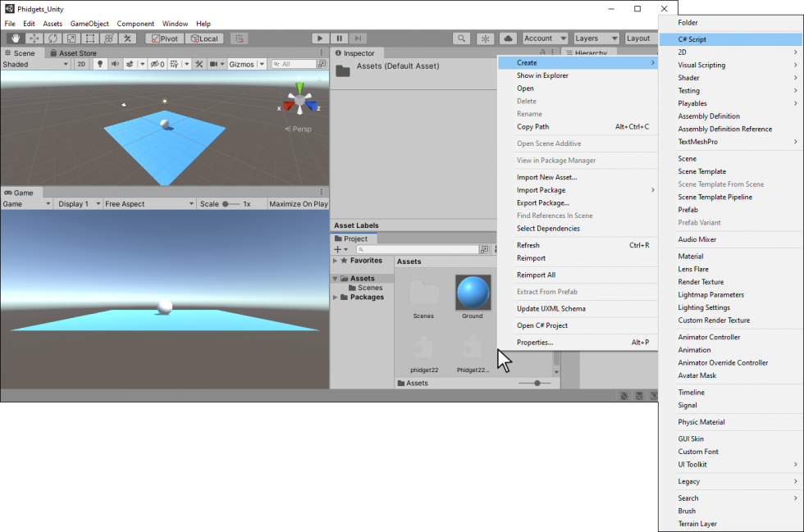Select the Hand tool in the toolbar
The height and width of the screenshot is (532, 804).
(x=16, y=39)
